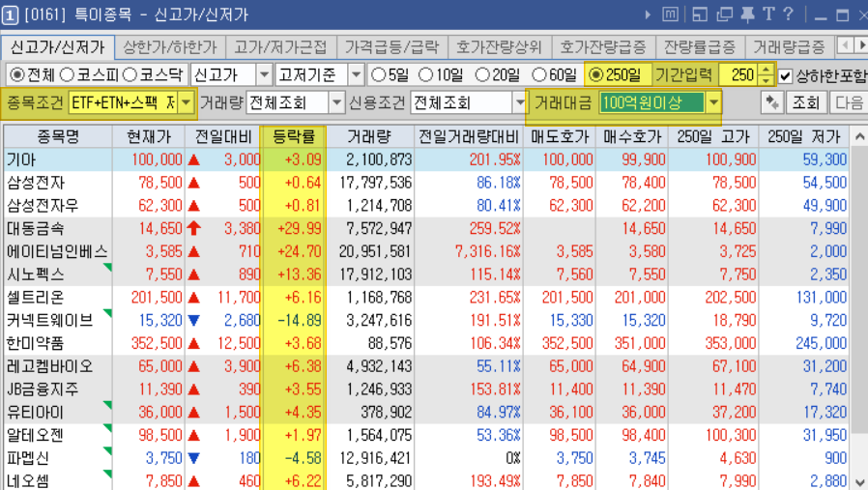
Task: Click the 조회 search button
Action: point(806,103)
